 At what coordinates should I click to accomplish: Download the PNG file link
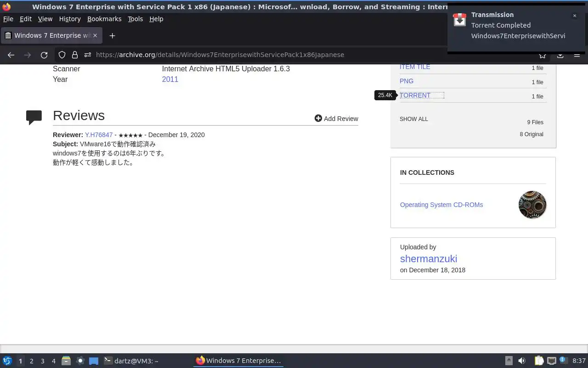click(x=407, y=81)
